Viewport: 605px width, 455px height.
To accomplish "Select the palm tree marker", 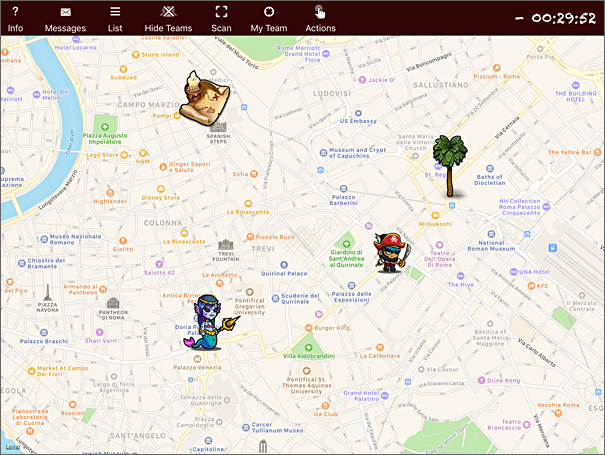I will (x=450, y=166).
